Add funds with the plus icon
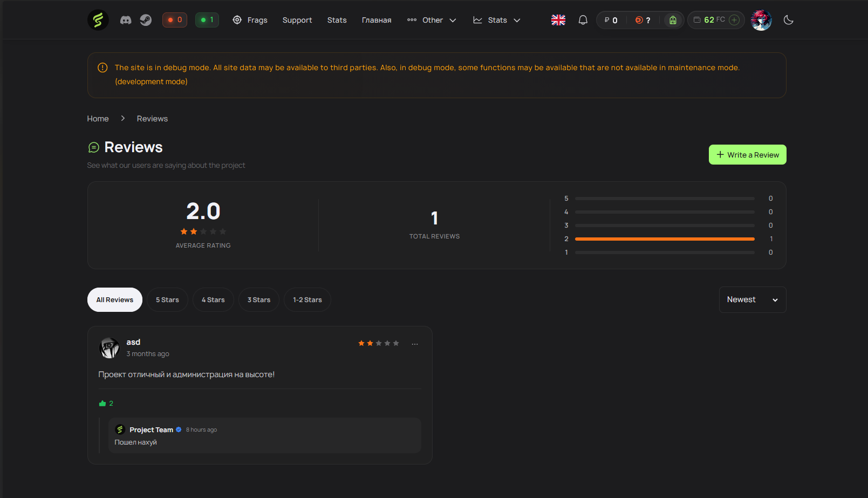Viewport: 868px width, 498px height. click(x=734, y=20)
